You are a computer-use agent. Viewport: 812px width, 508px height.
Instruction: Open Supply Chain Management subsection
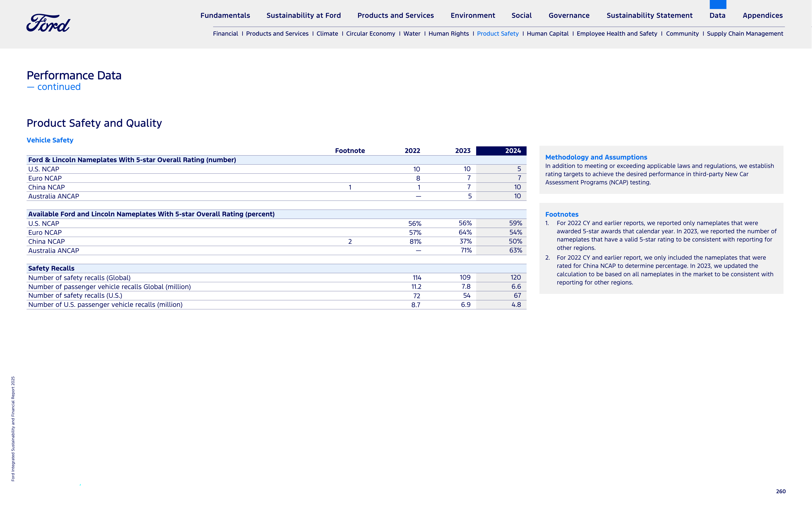coord(745,34)
